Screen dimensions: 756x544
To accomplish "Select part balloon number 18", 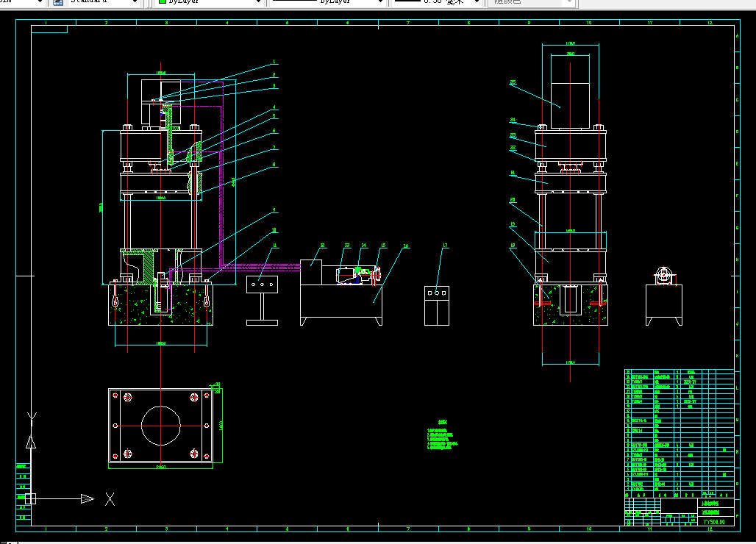I will (513, 246).
